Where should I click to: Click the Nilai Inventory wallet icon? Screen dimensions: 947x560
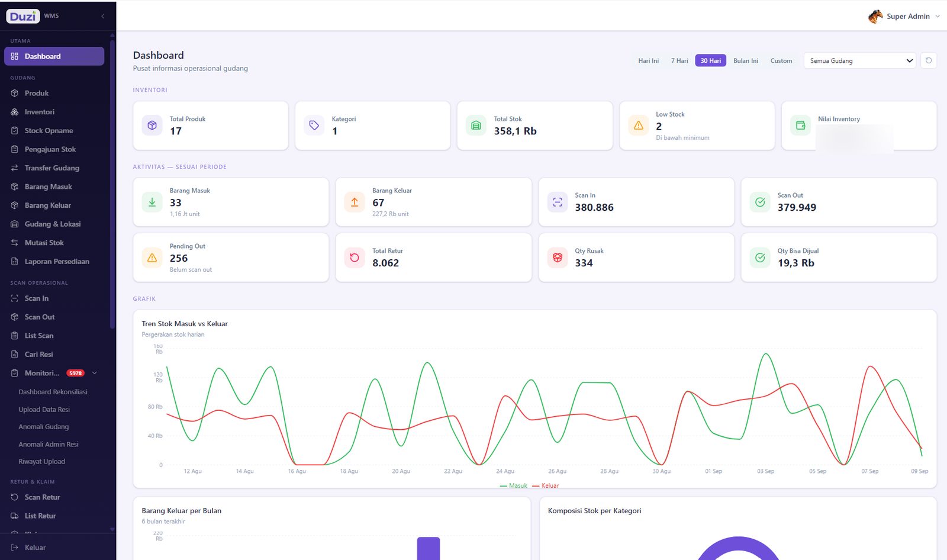click(x=800, y=125)
